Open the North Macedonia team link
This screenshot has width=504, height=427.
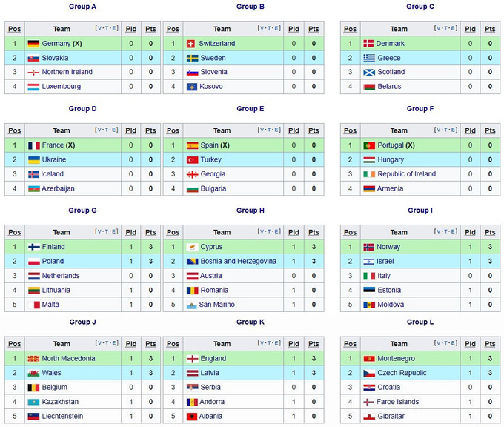click(68, 359)
